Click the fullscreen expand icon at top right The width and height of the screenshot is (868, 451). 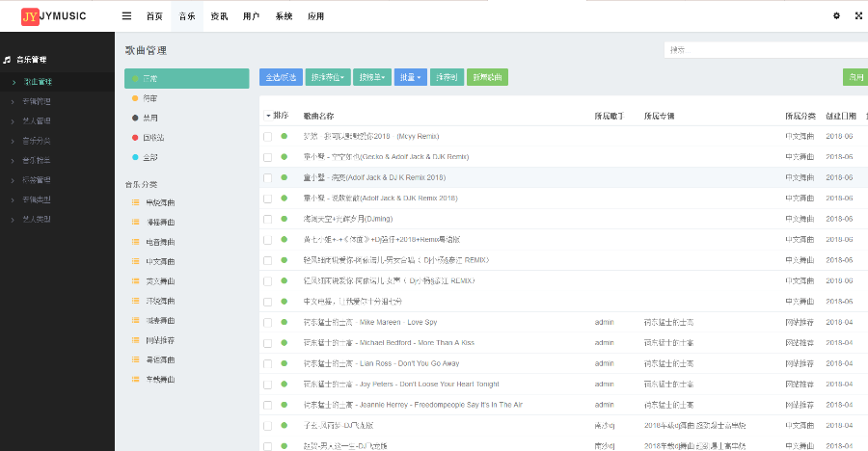tap(858, 15)
